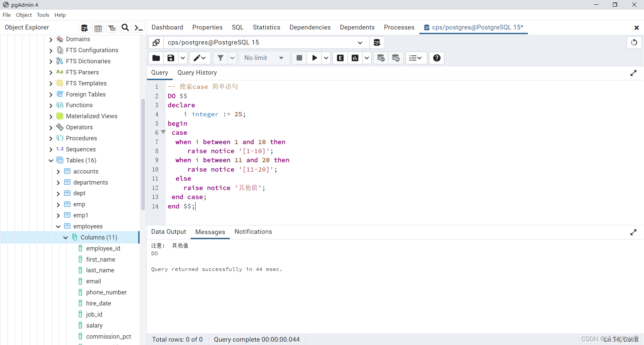644x345 pixels.
Task: Click the Save File floppy icon
Action: pos(171,58)
